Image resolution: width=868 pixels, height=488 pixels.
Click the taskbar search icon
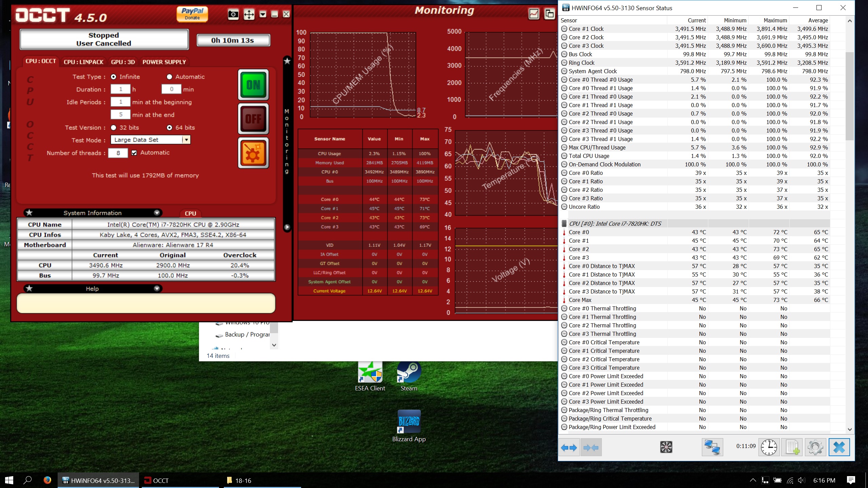pos(28,480)
